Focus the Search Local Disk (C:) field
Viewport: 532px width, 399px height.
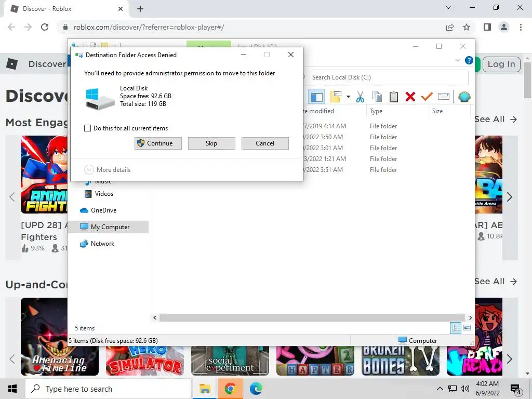tap(387, 77)
